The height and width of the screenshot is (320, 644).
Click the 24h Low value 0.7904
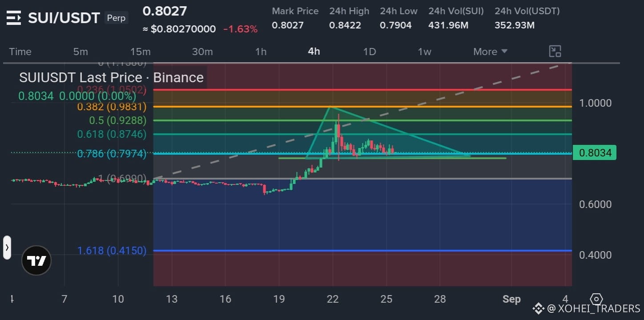396,25
